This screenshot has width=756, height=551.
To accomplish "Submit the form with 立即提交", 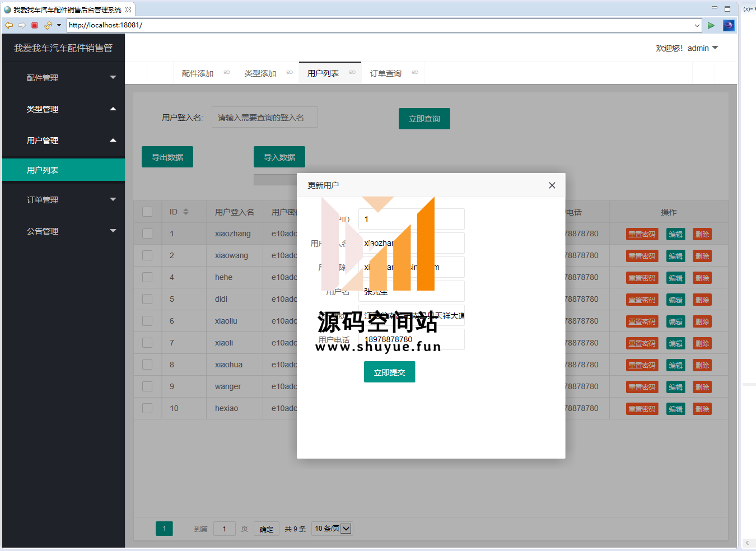I will [390, 372].
